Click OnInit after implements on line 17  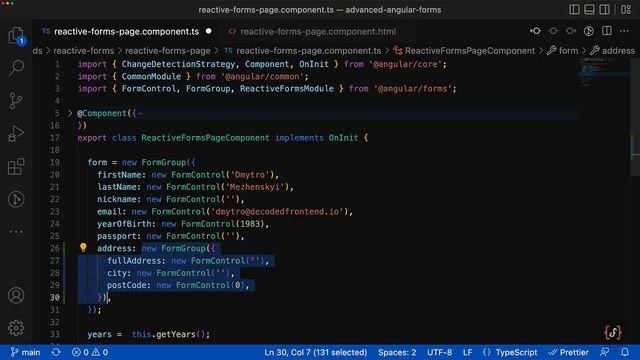tap(343, 138)
